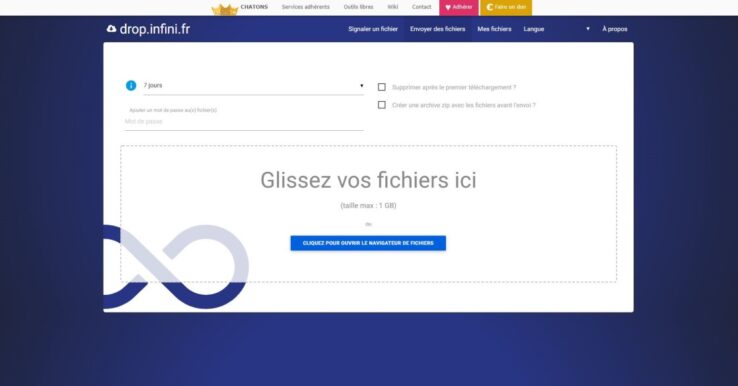The image size is (738, 386).
Task: Click button to open file browser
Action: coord(368,243)
